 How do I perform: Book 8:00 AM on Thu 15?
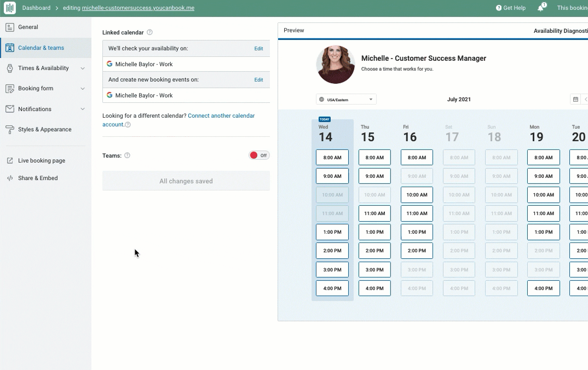pyautogui.click(x=374, y=158)
